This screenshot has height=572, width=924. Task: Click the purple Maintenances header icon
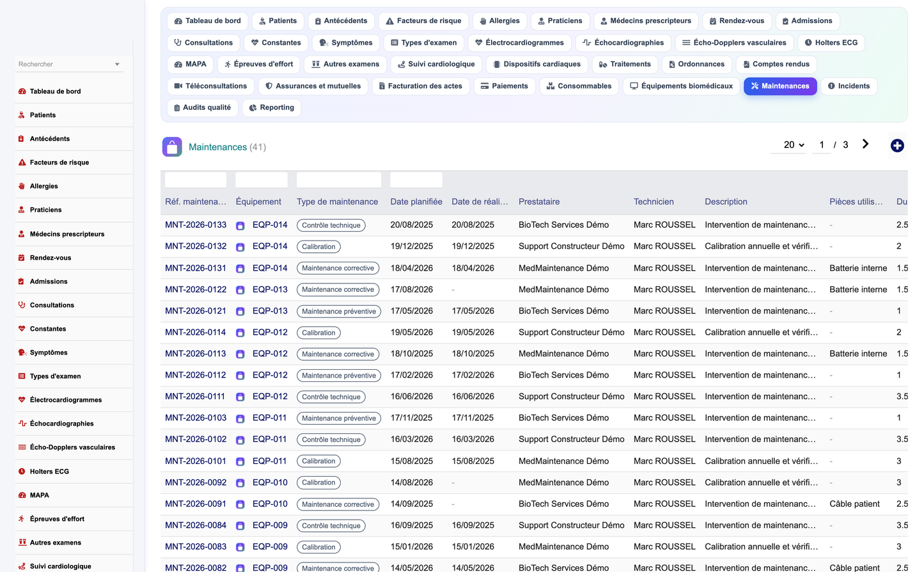click(172, 147)
